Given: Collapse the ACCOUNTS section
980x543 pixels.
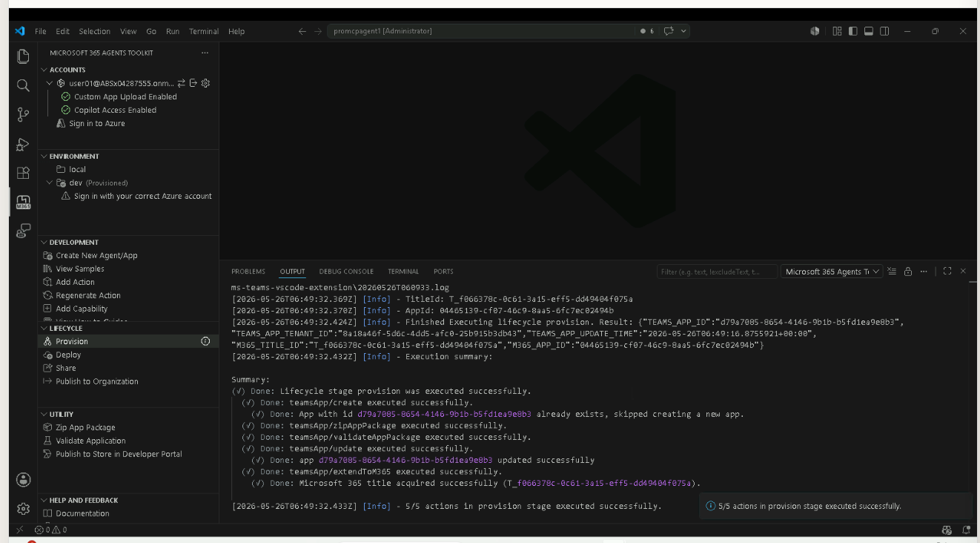Looking at the screenshot, I should 44,70.
